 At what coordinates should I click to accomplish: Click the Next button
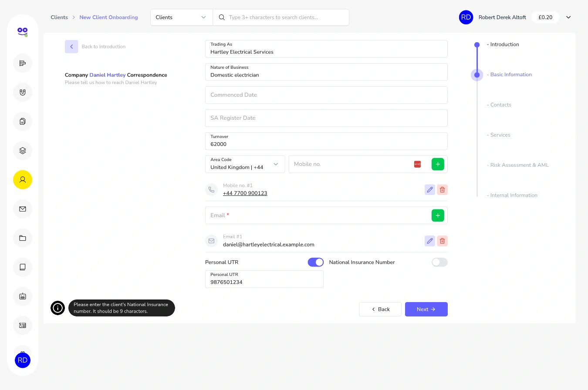(x=426, y=309)
